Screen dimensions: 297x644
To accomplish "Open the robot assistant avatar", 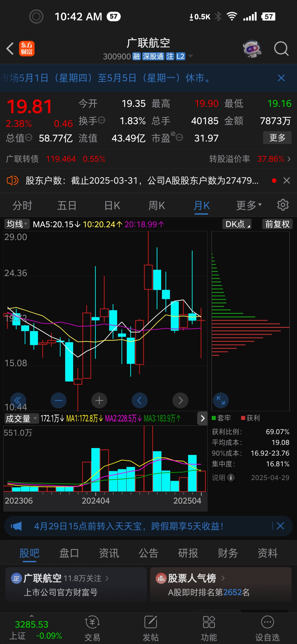I will [x=252, y=49].
